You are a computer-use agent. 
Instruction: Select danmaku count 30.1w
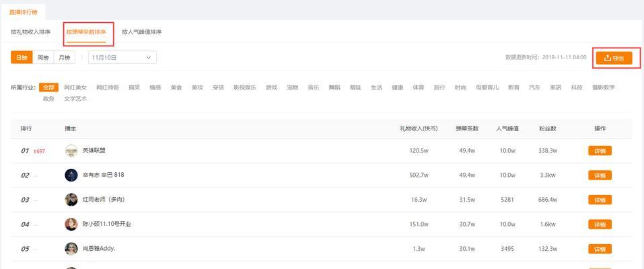(x=467, y=249)
